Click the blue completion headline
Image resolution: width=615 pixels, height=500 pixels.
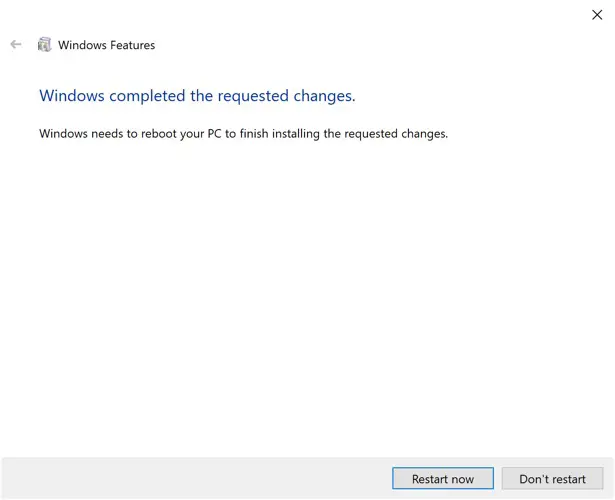click(197, 96)
